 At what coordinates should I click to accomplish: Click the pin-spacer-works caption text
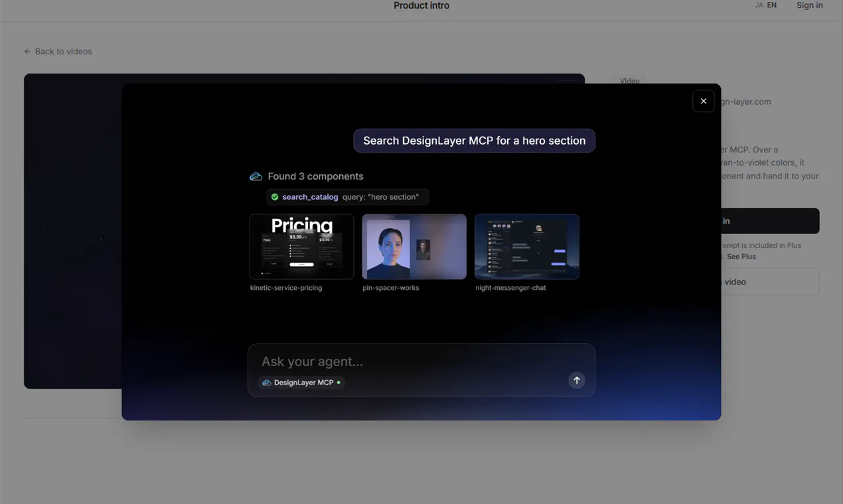(x=391, y=288)
